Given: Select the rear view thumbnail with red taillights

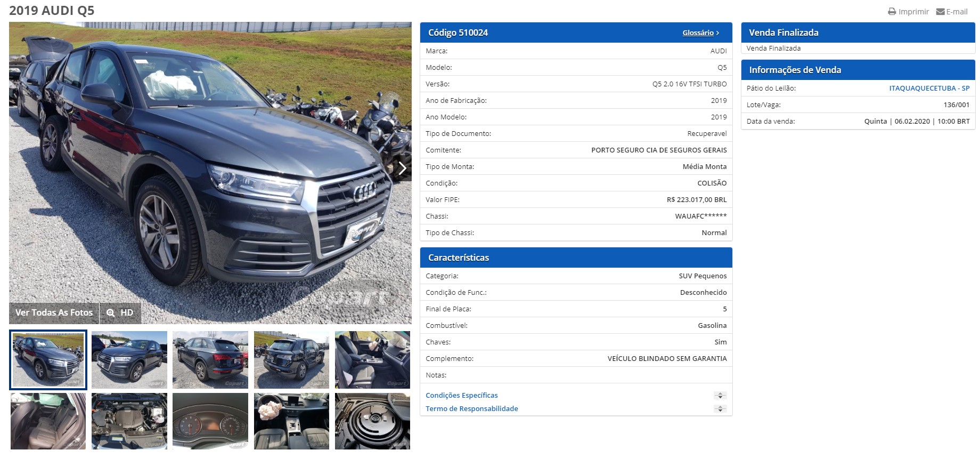Looking at the screenshot, I should click(x=210, y=360).
